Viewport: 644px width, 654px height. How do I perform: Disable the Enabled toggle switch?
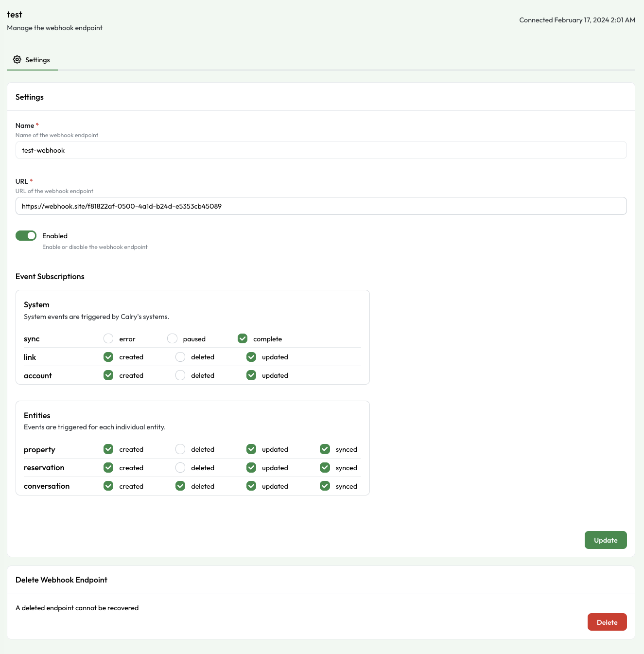coord(26,236)
